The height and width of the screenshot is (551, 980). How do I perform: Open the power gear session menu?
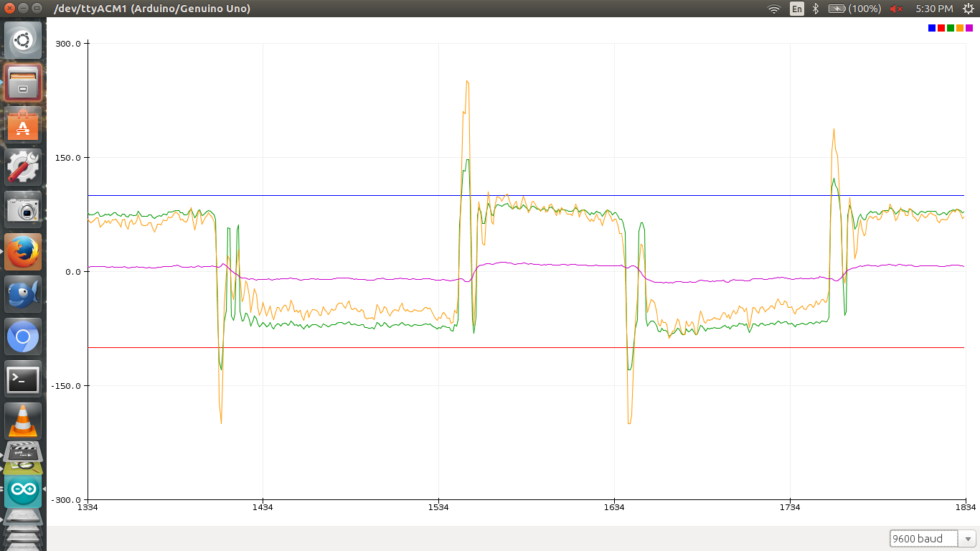(968, 9)
